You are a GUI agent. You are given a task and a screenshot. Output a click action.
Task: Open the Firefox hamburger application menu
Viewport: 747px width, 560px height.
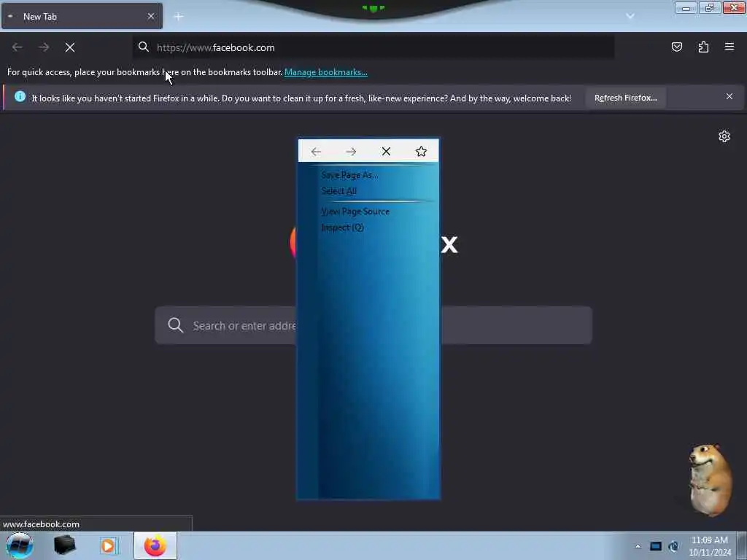point(729,47)
